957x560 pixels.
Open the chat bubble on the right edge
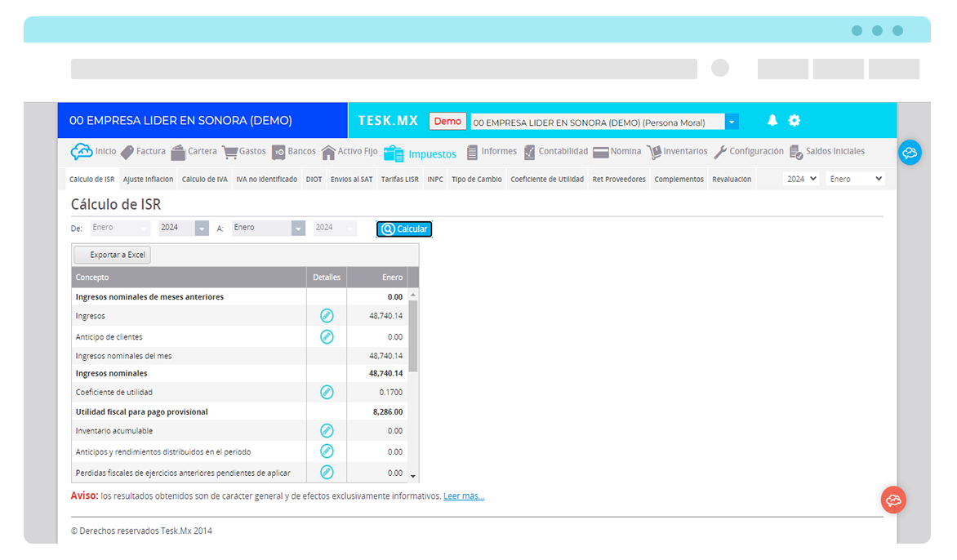click(910, 153)
